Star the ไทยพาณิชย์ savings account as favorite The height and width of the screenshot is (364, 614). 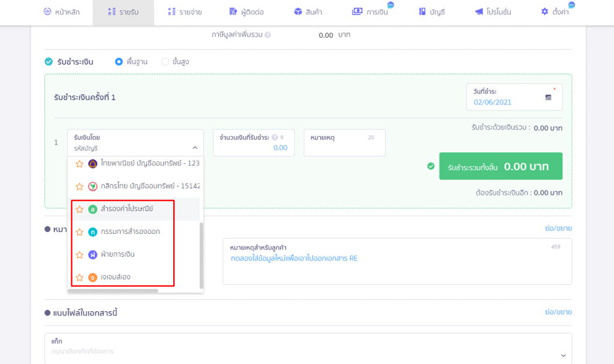tap(79, 164)
